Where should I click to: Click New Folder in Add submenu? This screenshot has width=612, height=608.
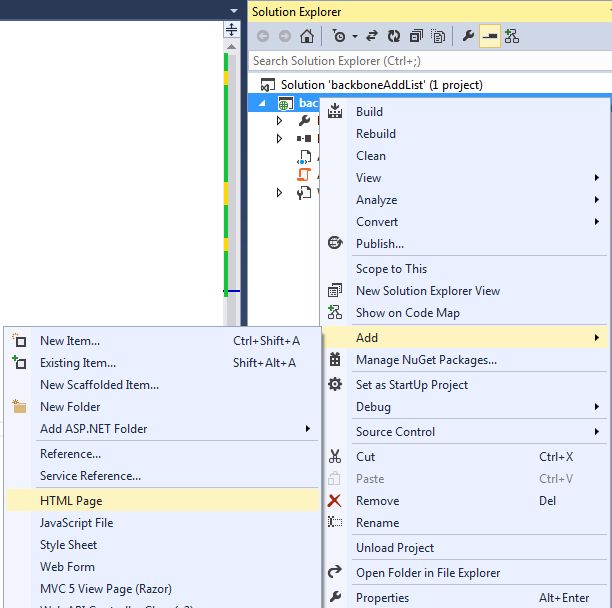(x=163, y=407)
